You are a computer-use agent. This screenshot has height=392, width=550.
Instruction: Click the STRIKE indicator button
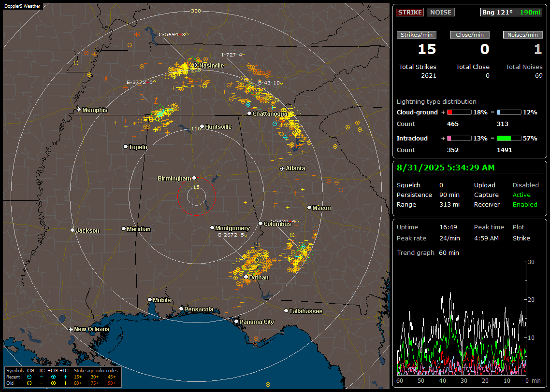point(410,12)
